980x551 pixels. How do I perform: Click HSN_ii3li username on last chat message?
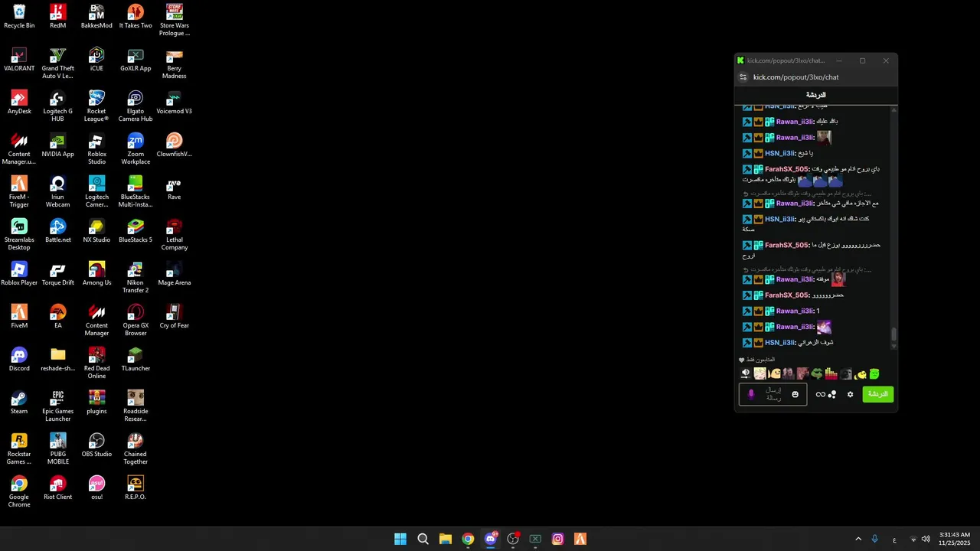coord(779,342)
